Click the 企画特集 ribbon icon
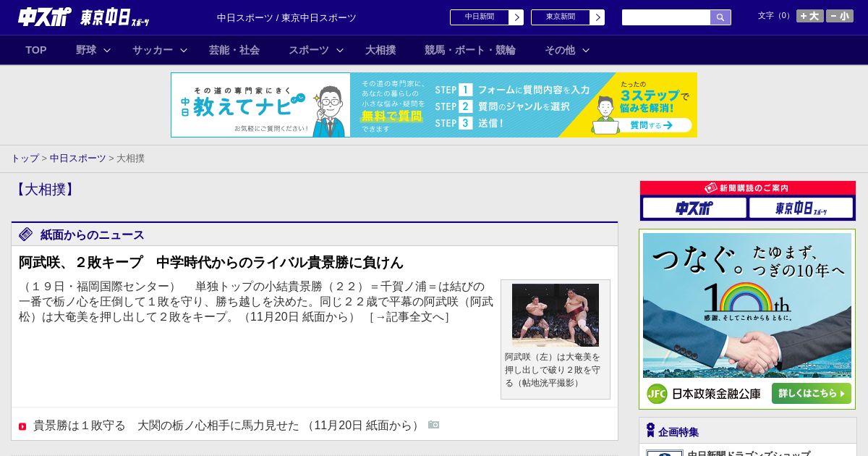The height and width of the screenshot is (456, 868). (x=650, y=431)
